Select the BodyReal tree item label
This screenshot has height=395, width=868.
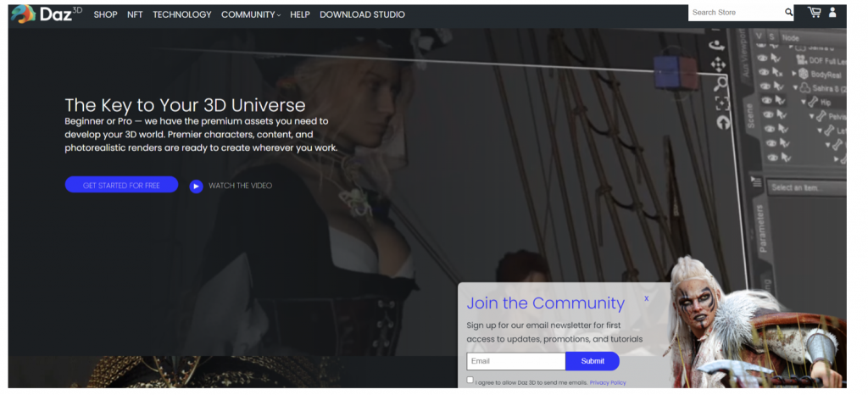coord(826,75)
